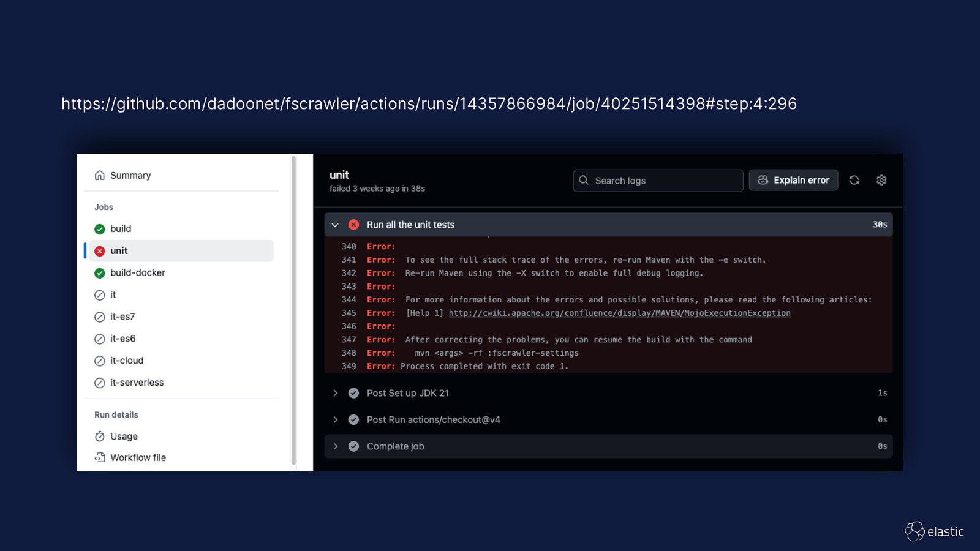
Task: Expand the Post Set up JDK 21 step
Action: (335, 393)
